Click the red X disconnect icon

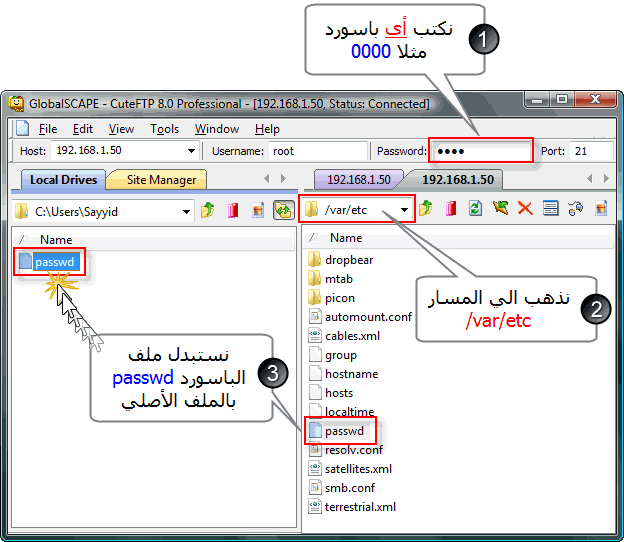[525, 208]
